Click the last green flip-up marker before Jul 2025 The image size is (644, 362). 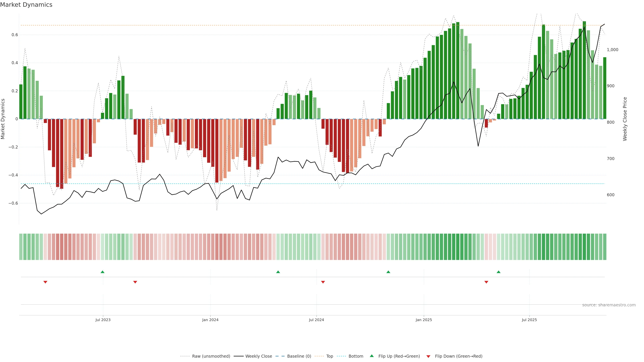[x=498, y=272]
